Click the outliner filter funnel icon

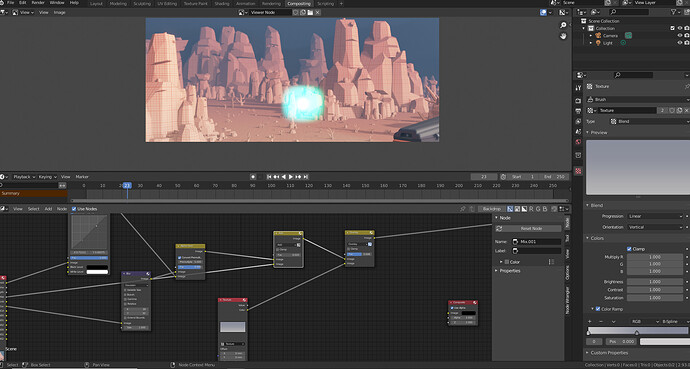click(674, 12)
